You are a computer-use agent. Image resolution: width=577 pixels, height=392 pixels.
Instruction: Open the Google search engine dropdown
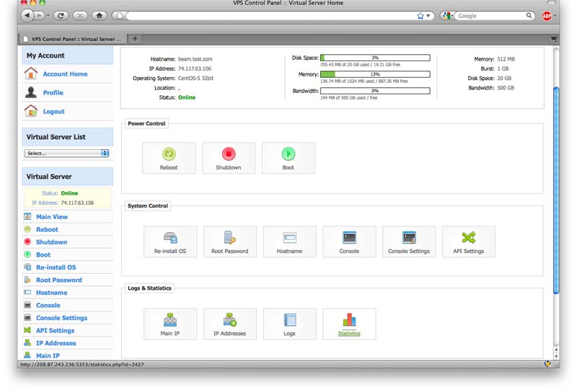point(447,15)
